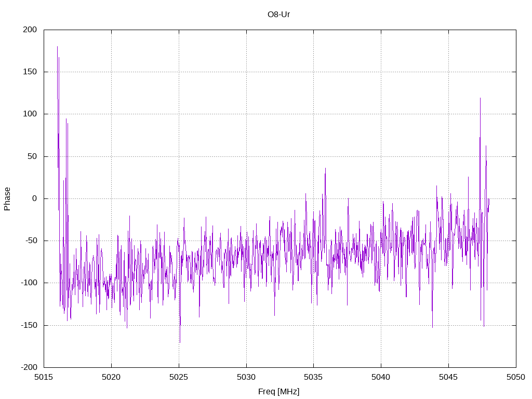Click the Phase y-axis label
Viewport: 532px width, 399px height.
7,199
